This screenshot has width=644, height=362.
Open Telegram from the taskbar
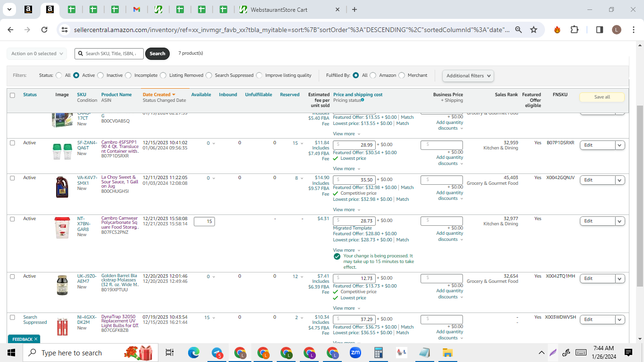217,353
